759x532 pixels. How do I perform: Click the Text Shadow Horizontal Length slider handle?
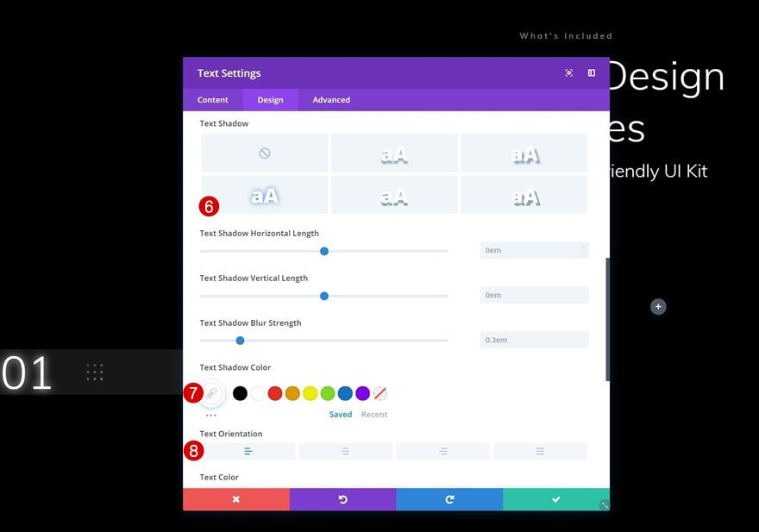324,251
